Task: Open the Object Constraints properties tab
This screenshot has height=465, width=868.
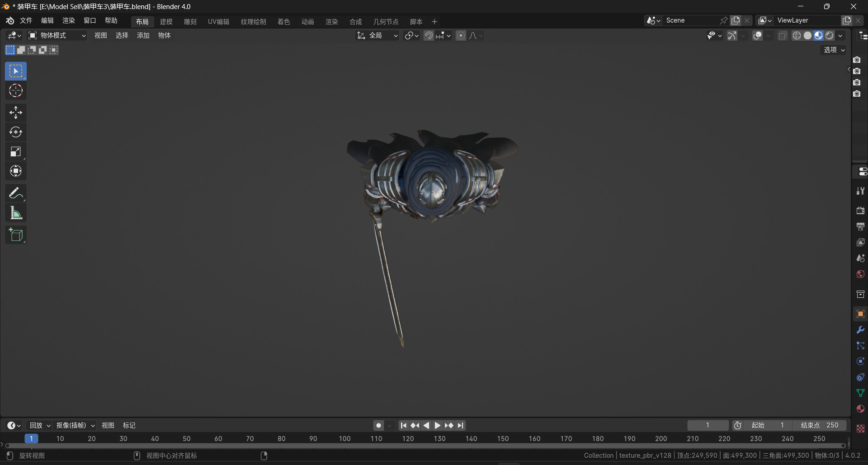Action: pos(860,377)
